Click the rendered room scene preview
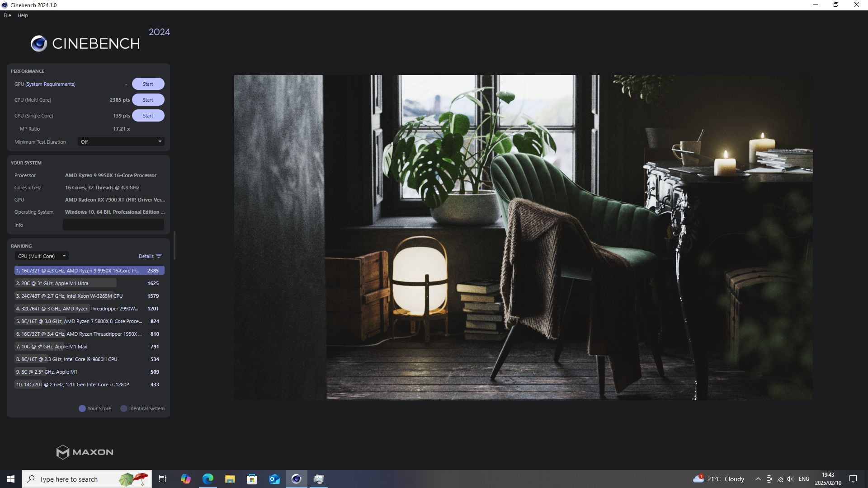Image resolution: width=868 pixels, height=488 pixels. [523, 238]
